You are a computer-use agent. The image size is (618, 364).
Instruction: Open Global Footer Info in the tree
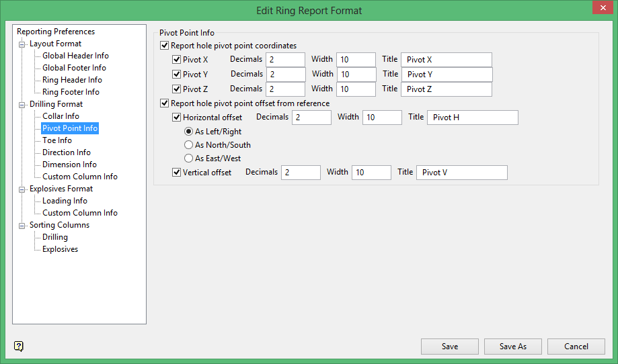[74, 68]
